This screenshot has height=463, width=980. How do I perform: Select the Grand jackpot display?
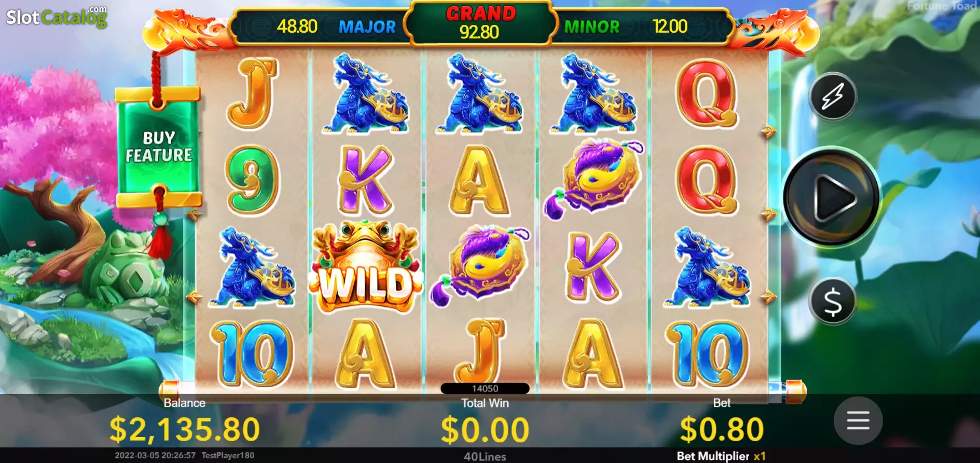(480, 23)
